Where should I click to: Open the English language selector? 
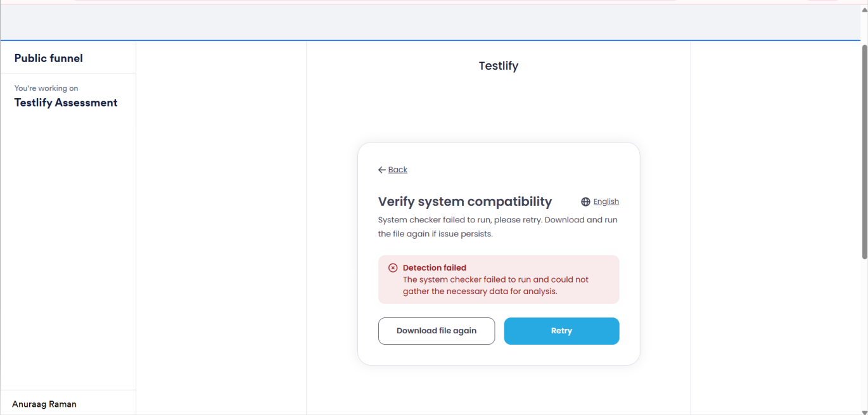pos(606,201)
